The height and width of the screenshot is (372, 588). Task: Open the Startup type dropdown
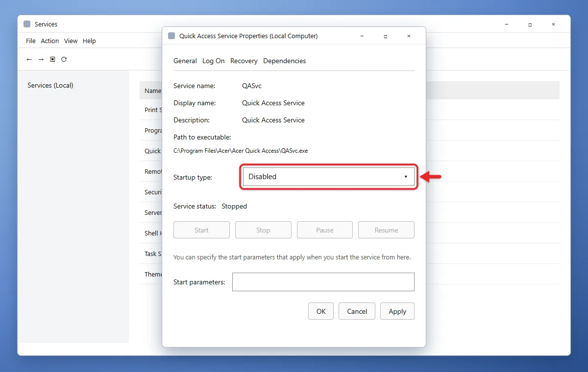pyautogui.click(x=329, y=177)
